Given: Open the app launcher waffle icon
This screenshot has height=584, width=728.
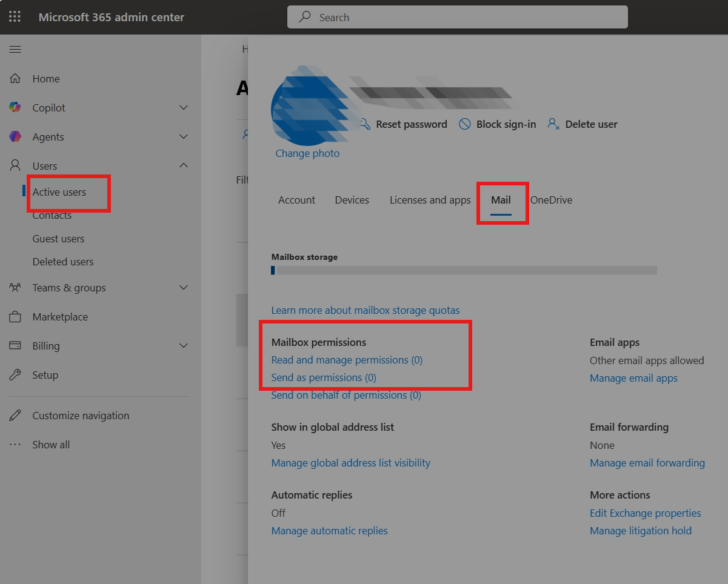Looking at the screenshot, I should tap(15, 17).
